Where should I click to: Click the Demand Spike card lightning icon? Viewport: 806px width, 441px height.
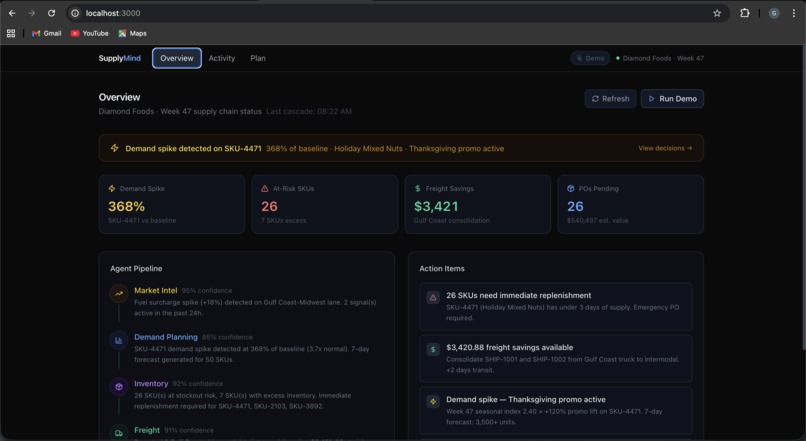click(112, 189)
